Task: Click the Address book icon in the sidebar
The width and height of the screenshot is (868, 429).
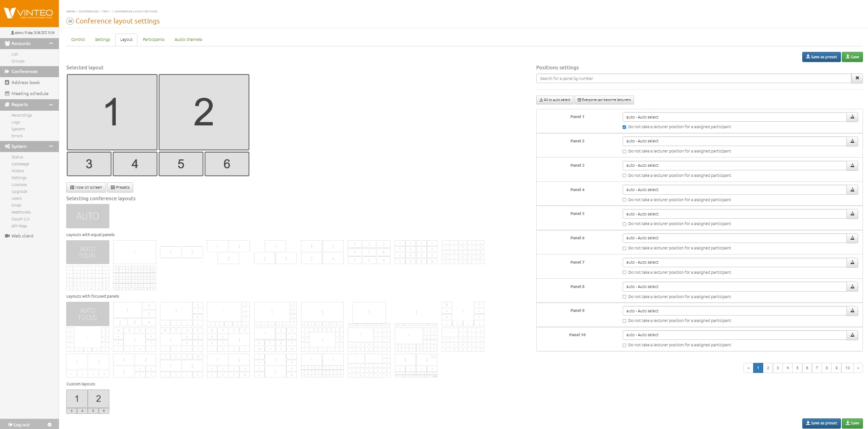Action: coord(7,83)
